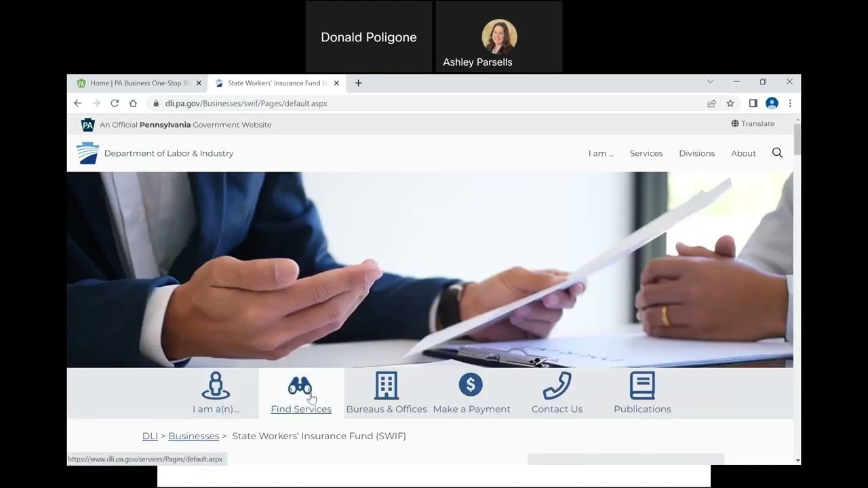Open the About navigation menu

pyautogui.click(x=743, y=153)
